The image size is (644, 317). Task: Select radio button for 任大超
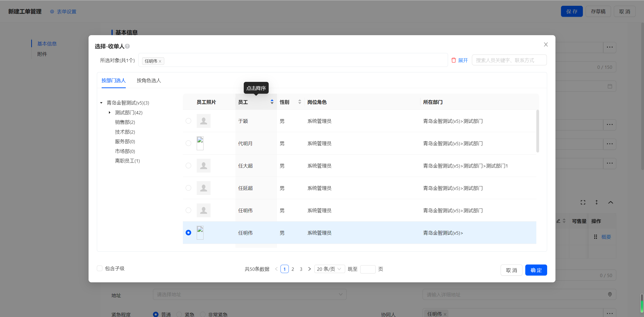[188, 166]
